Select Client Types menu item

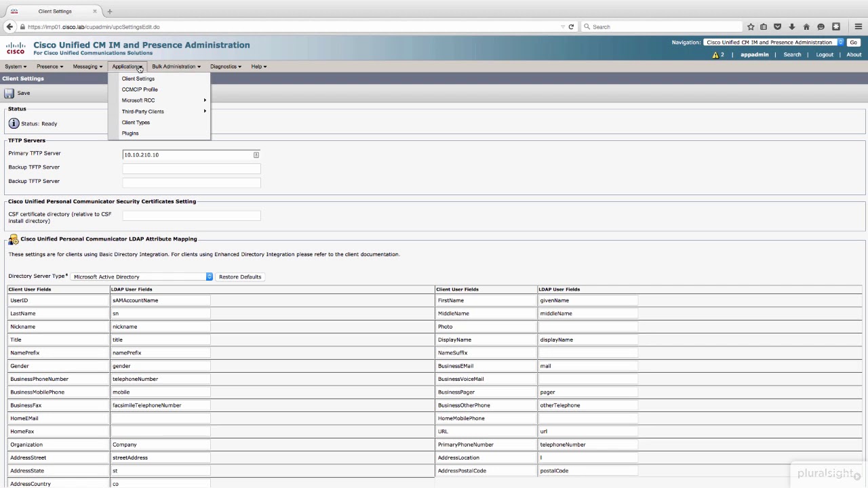click(136, 123)
